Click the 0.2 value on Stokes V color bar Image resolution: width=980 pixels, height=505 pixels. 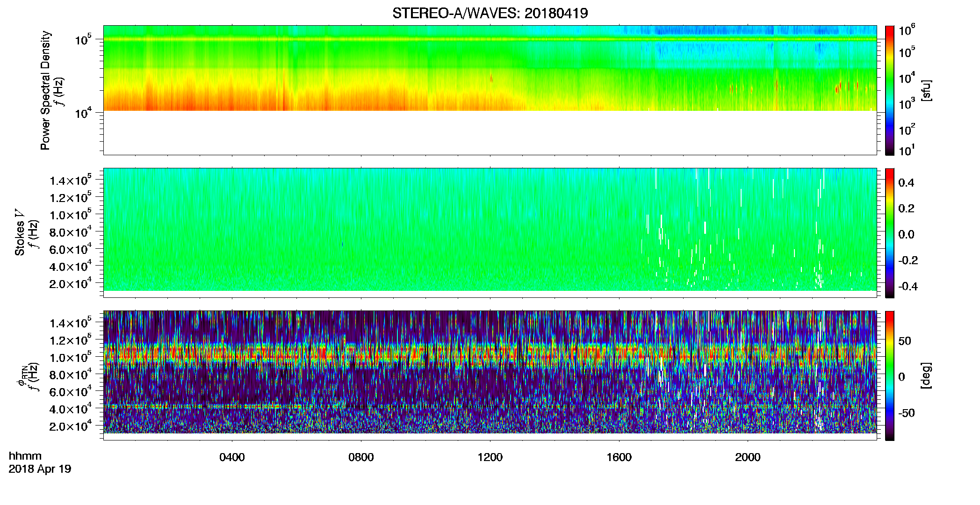click(x=906, y=209)
